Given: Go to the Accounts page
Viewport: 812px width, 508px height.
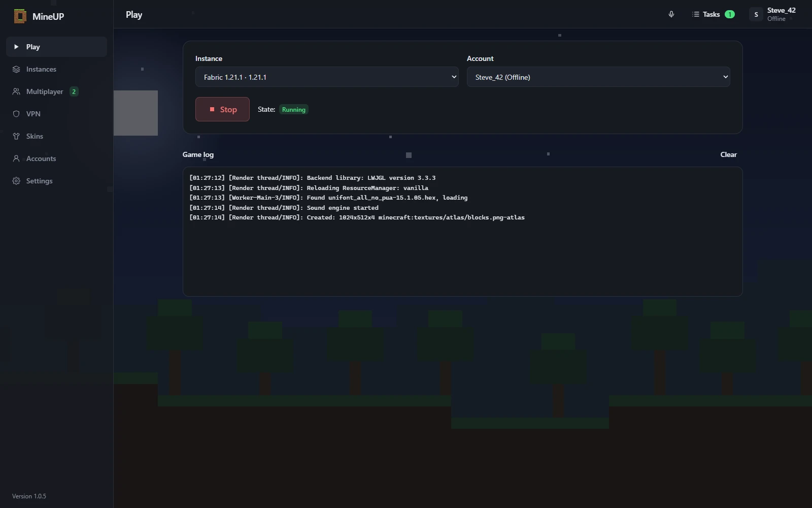Looking at the screenshot, I should (56, 158).
